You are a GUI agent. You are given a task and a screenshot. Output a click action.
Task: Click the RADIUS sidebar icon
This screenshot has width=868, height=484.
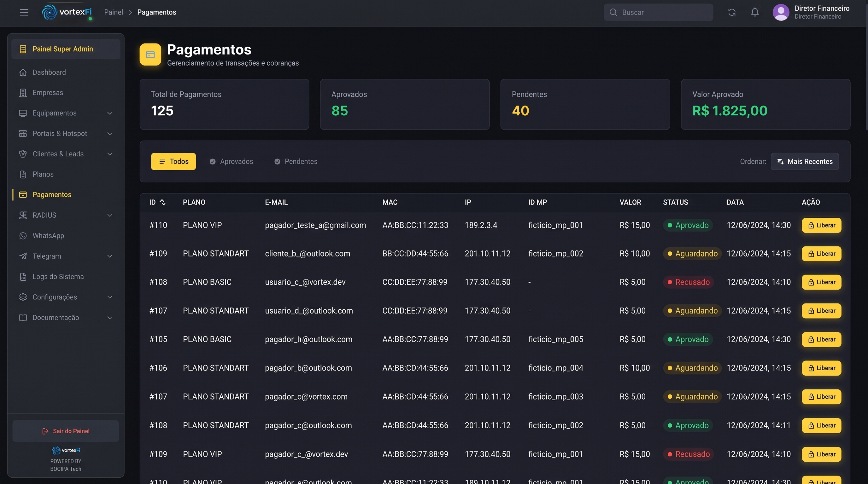[23, 216]
